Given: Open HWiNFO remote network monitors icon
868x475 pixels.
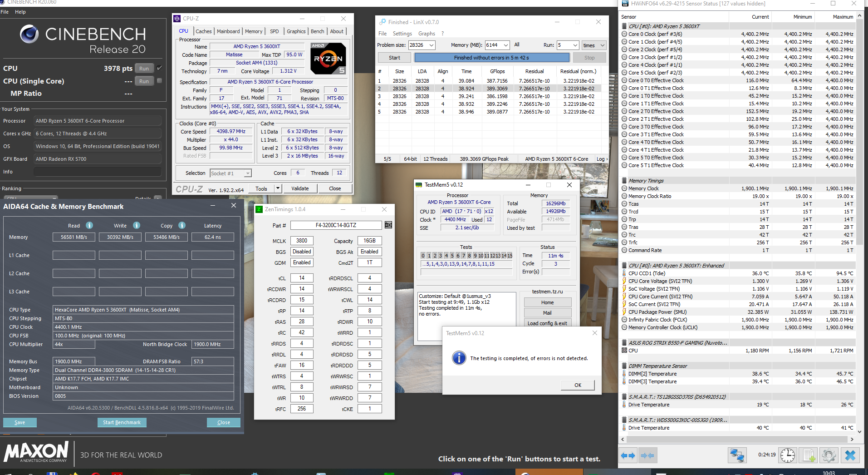Looking at the screenshot, I should click(737, 455).
